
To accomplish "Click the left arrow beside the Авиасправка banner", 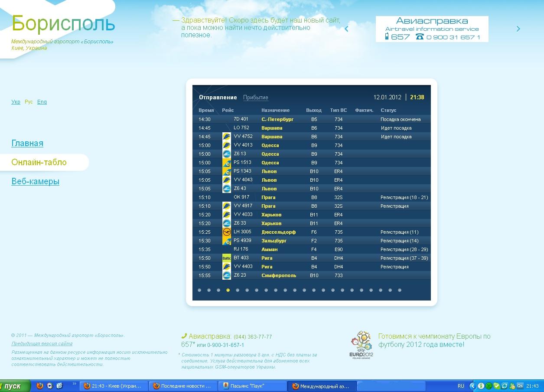I will pos(346,29).
